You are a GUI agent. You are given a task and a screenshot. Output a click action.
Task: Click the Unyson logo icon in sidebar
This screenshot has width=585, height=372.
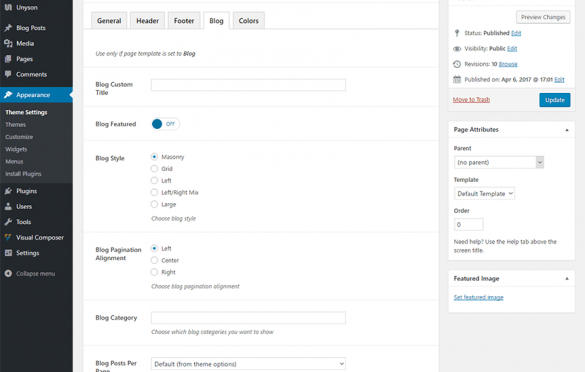point(8,7)
